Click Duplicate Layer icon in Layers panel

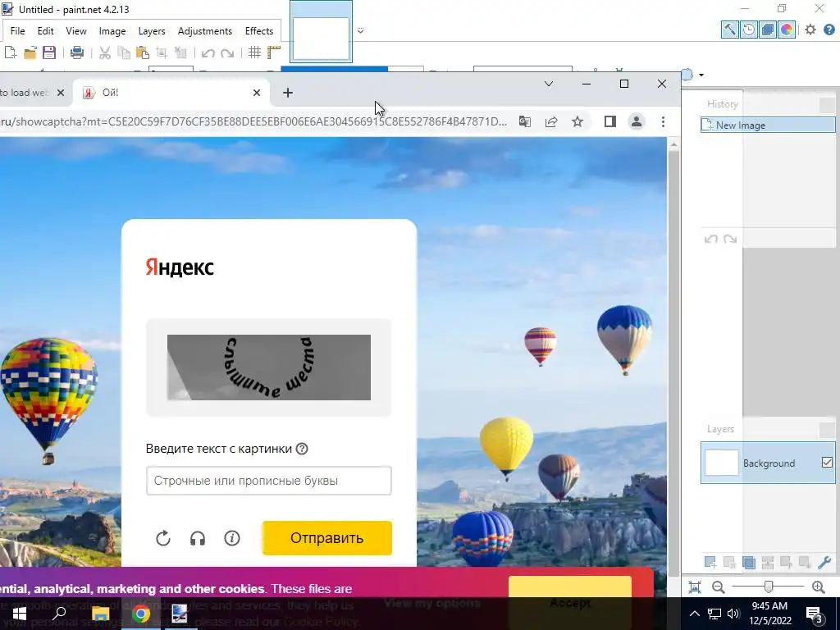(748, 562)
